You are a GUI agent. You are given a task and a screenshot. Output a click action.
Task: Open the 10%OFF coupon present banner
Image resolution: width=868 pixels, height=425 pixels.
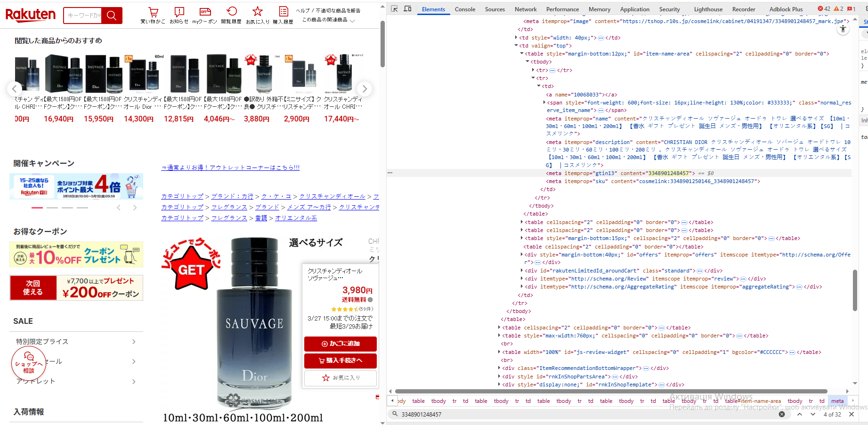coord(76,255)
